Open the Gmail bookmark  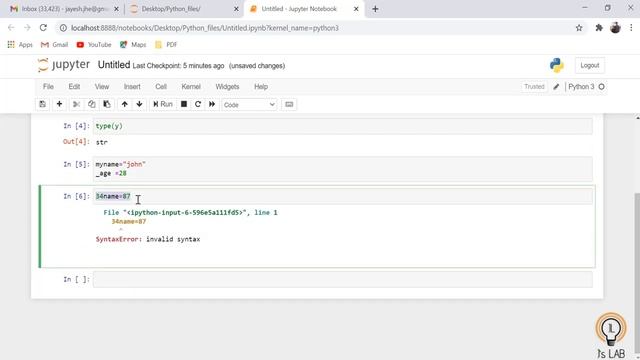[x=55, y=44]
